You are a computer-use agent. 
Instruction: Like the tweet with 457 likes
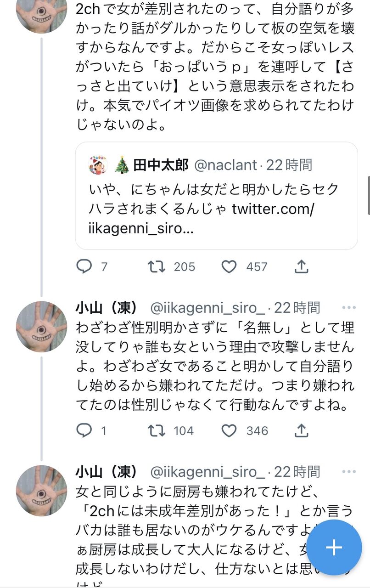point(229,266)
